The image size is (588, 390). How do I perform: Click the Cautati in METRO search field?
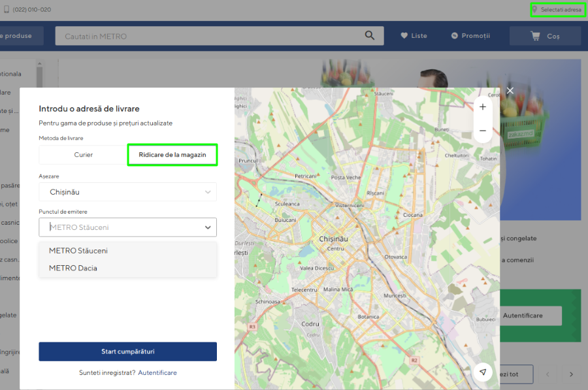209,36
